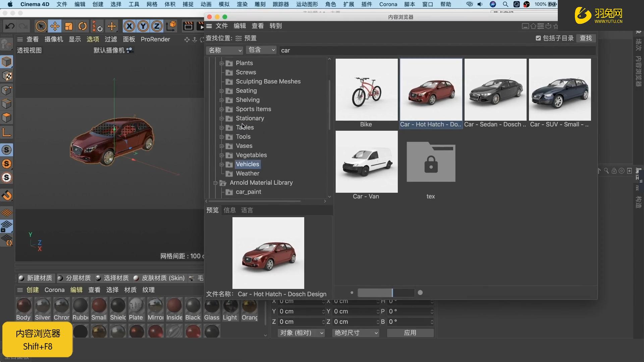Select the Scale tool
The height and width of the screenshot is (362, 644).
click(69, 26)
